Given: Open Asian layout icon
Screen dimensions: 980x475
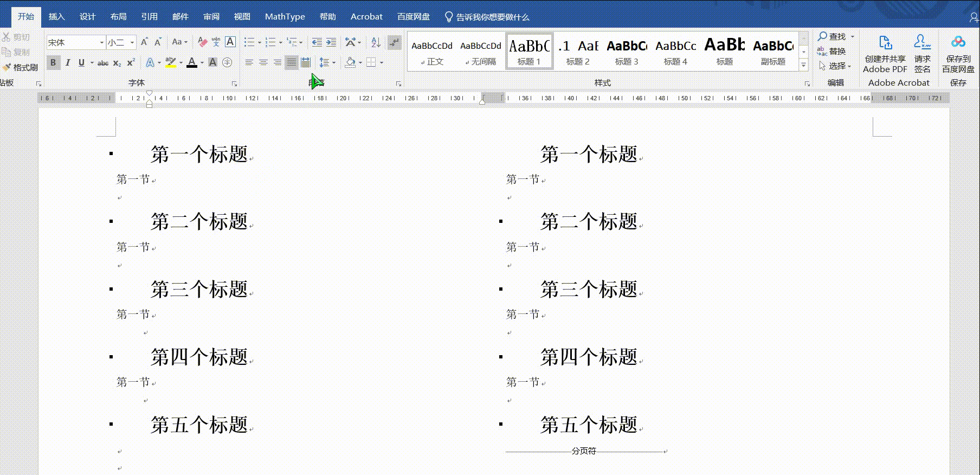Looking at the screenshot, I should 351,42.
